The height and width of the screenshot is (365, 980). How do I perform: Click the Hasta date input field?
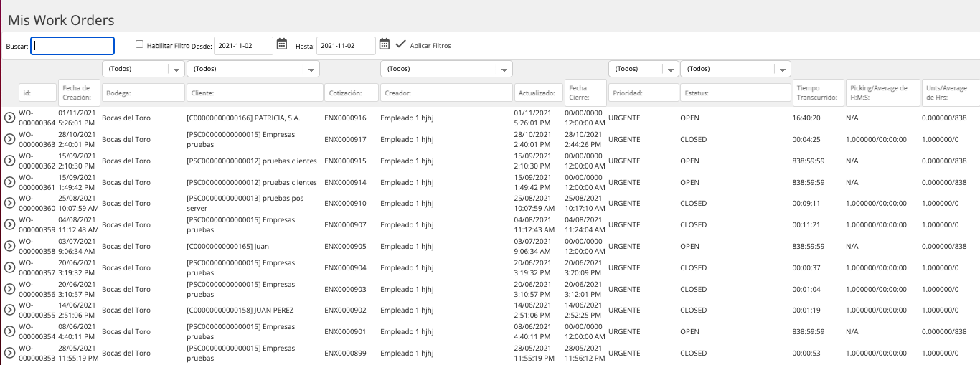(346, 46)
